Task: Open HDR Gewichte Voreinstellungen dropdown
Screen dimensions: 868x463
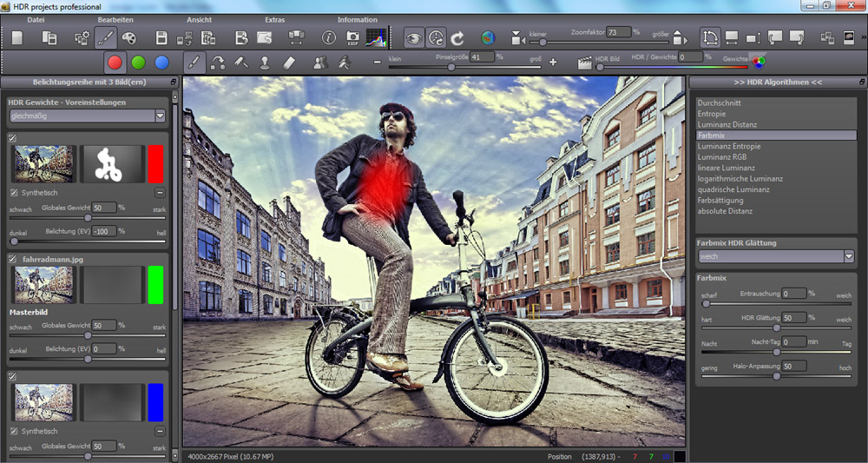Action: point(160,116)
